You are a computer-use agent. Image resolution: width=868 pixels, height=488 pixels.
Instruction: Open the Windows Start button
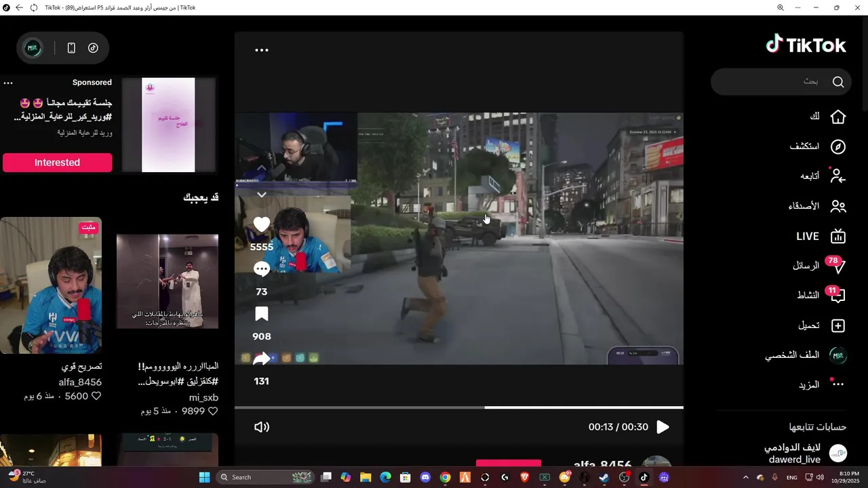(x=204, y=477)
